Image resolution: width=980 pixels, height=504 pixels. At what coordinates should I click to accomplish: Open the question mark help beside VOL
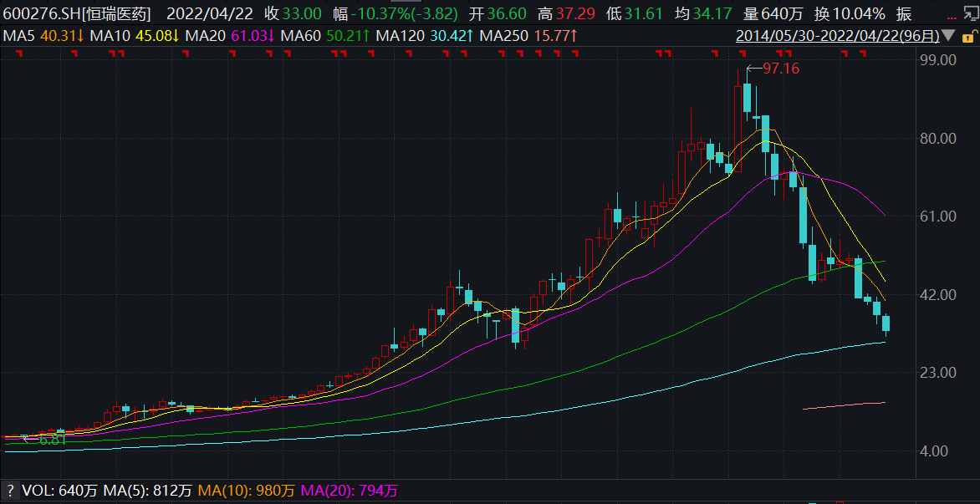point(10,490)
